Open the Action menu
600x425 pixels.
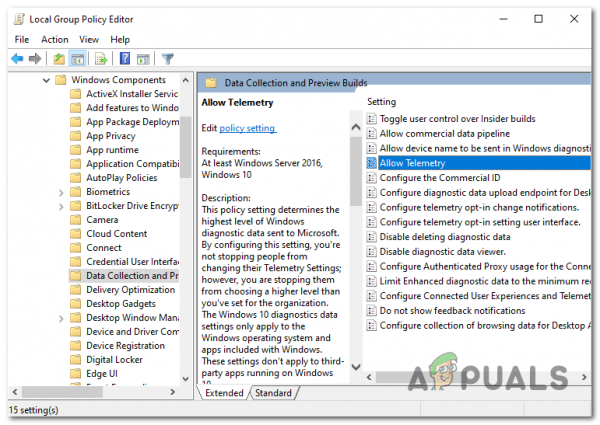click(55, 39)
